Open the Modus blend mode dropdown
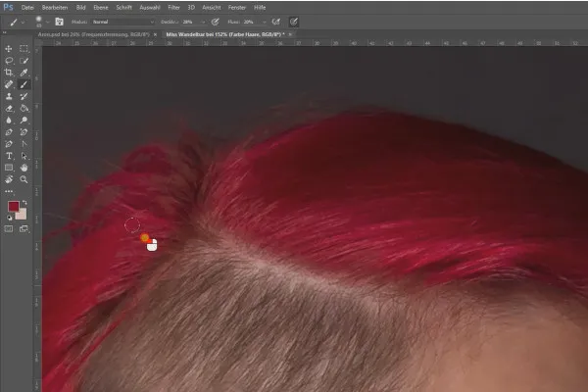 point(123,22)
